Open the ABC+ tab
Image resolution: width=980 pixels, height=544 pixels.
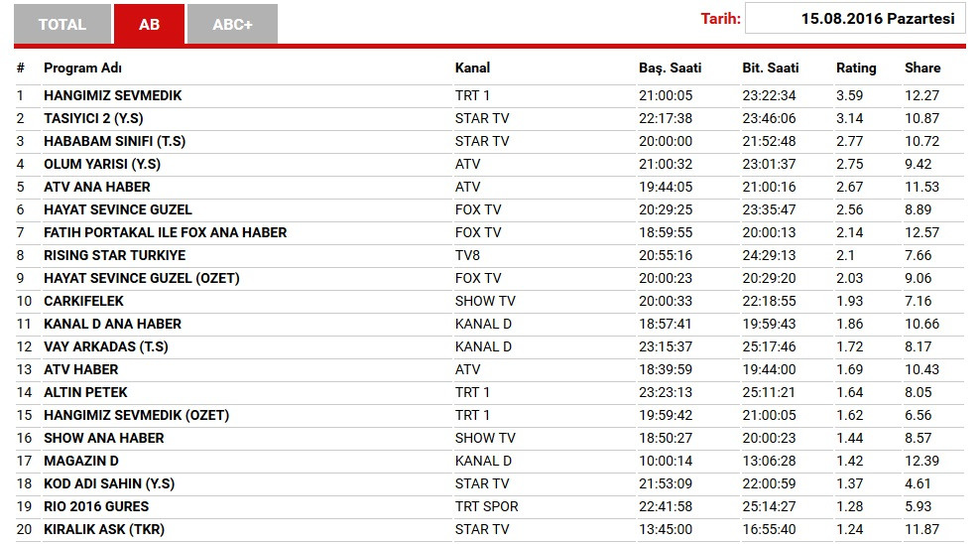coord(232,24)
